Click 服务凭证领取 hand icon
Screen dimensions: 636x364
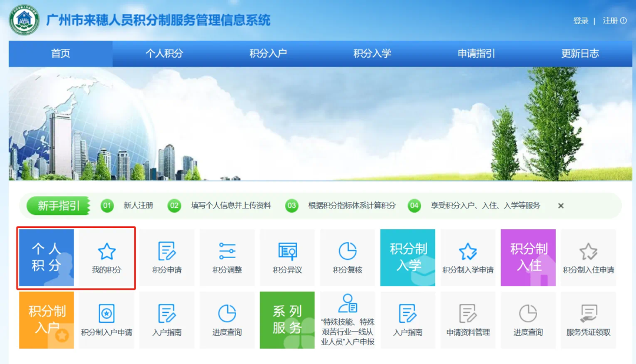pos(588,319)
